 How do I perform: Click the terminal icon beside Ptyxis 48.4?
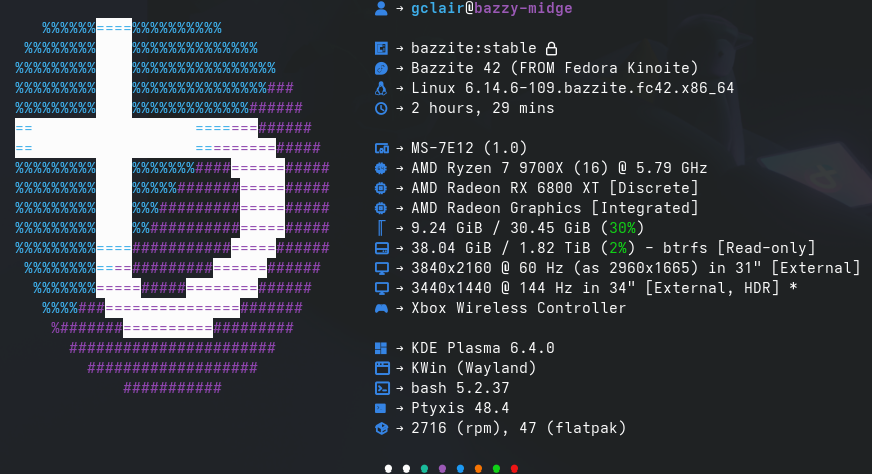pyautogui.click(x=380, y=408)
